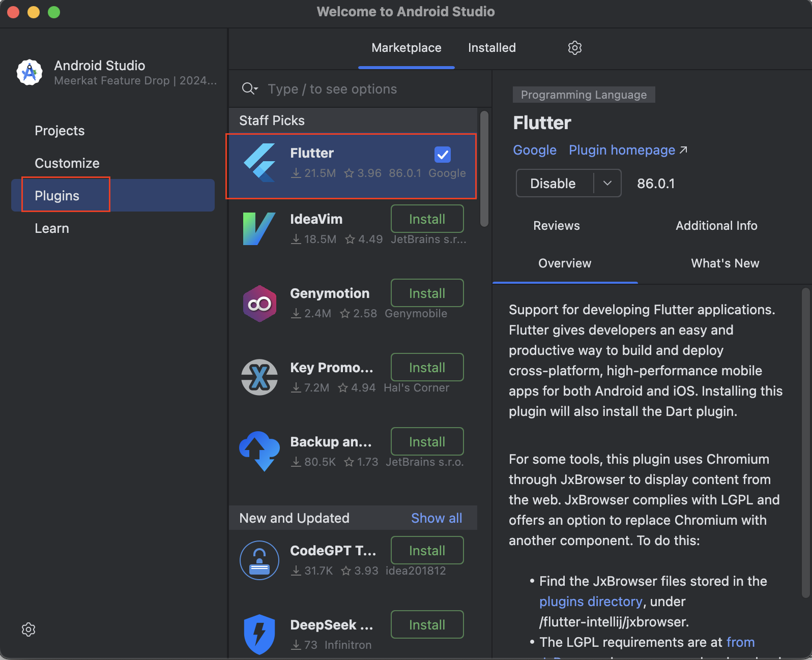Show all New and Updated plugins

[x=437, y=518]
